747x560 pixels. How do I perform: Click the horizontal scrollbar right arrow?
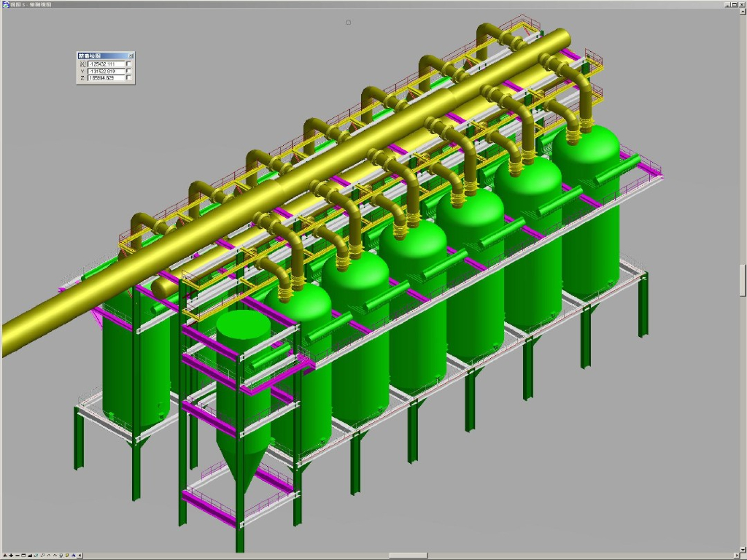click(737, 556)
